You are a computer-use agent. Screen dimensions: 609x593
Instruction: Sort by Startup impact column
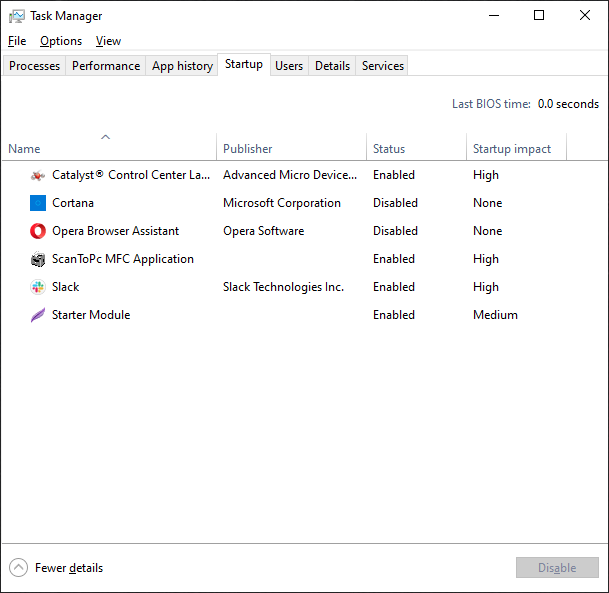512,149
